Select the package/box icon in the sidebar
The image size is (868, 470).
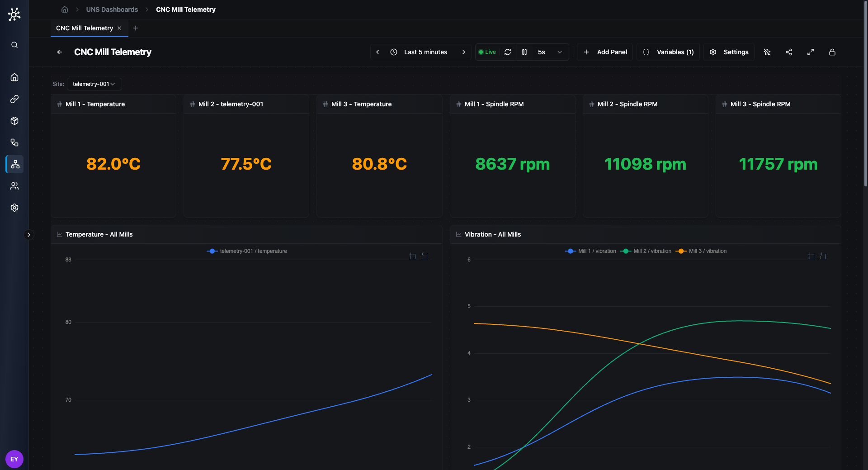(x=14, y=121)
